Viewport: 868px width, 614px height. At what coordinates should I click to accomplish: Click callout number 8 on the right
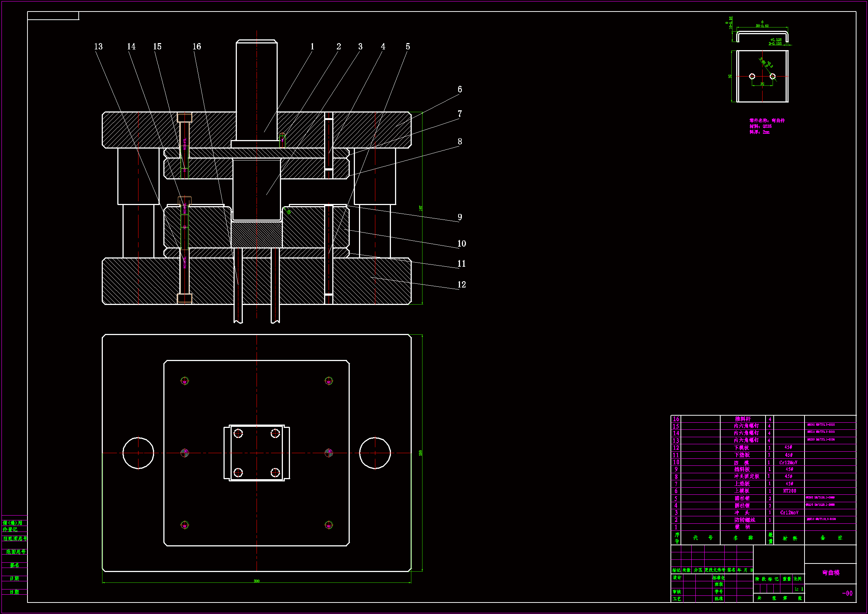460,142
